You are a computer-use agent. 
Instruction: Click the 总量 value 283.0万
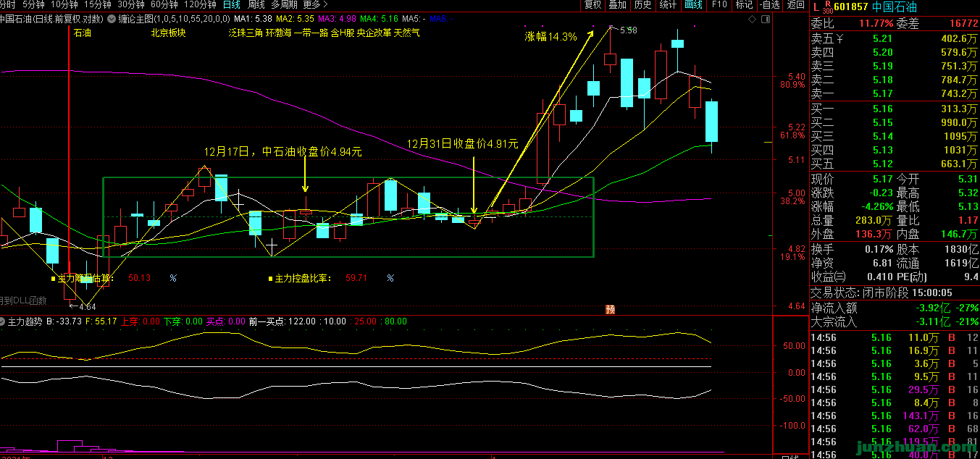click(876, 220)
